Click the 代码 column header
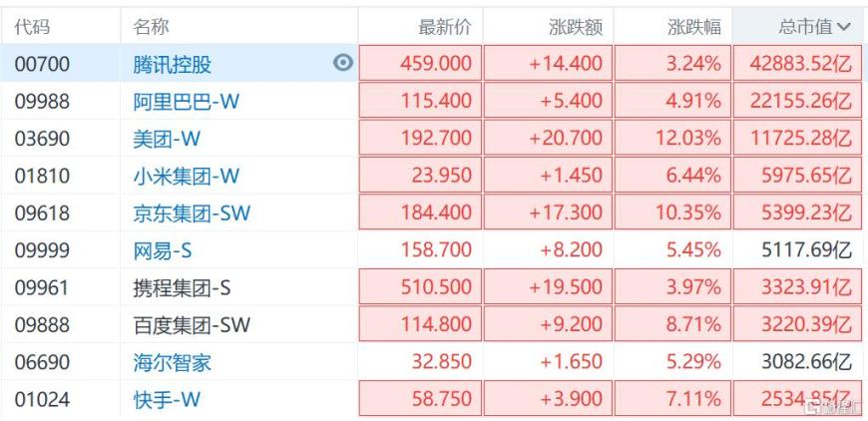This screenshot has width=868, height=421. pos(32,28)
